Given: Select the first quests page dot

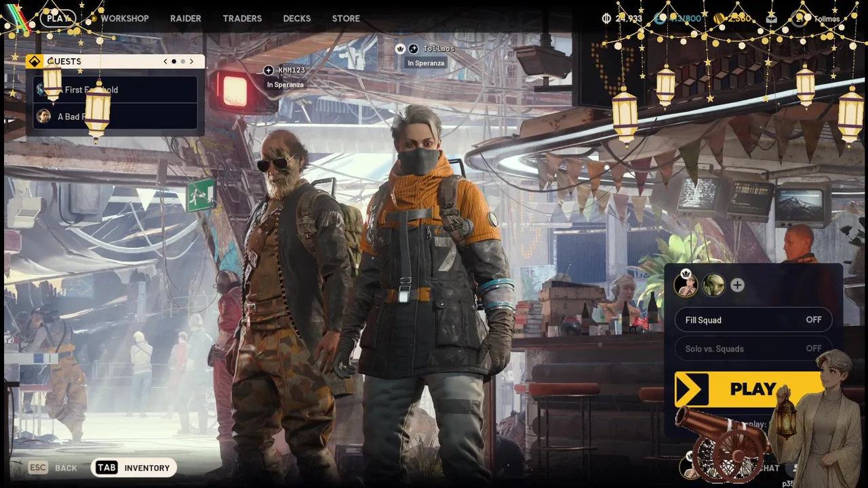Looking at the screenshot, I should point(174,61).
